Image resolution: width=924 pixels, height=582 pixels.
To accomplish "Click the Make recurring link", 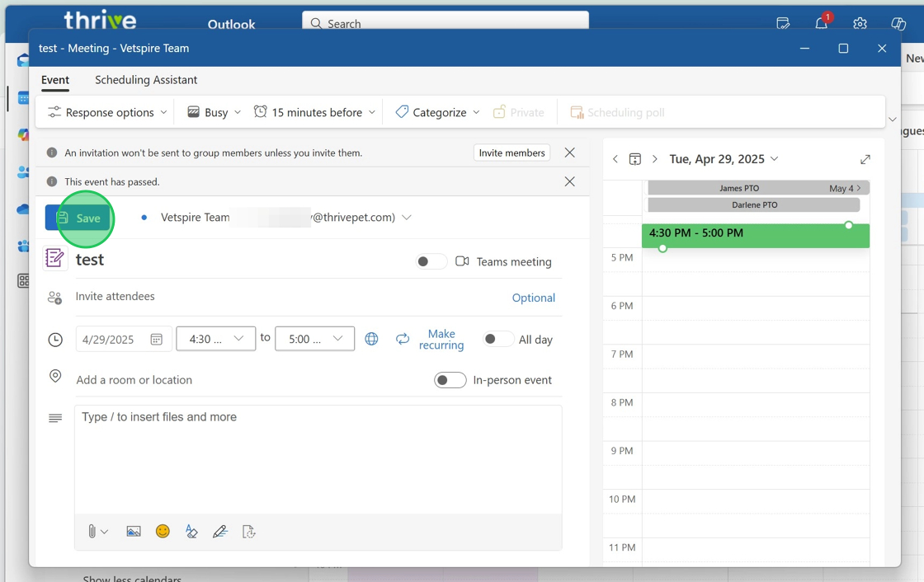I will coord(441,340).
